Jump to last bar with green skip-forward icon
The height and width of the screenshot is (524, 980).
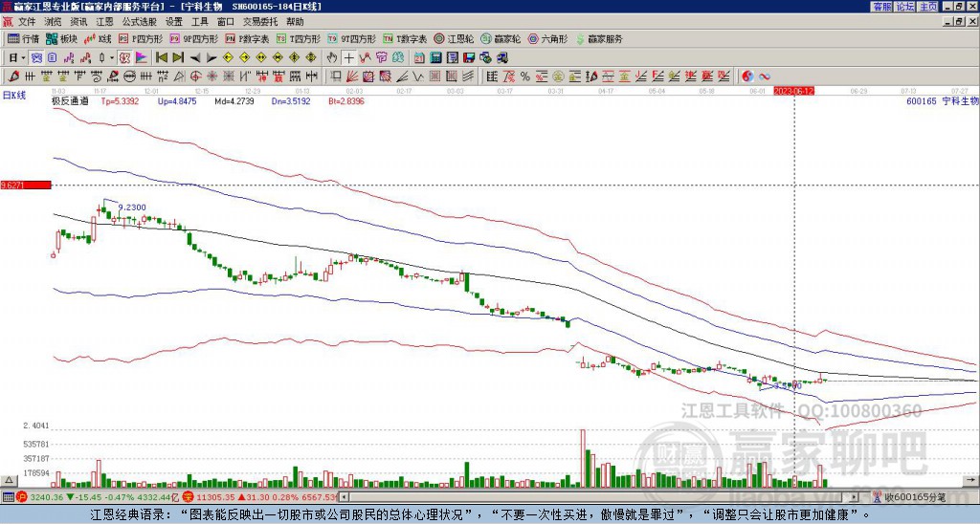tap(178, 58)
